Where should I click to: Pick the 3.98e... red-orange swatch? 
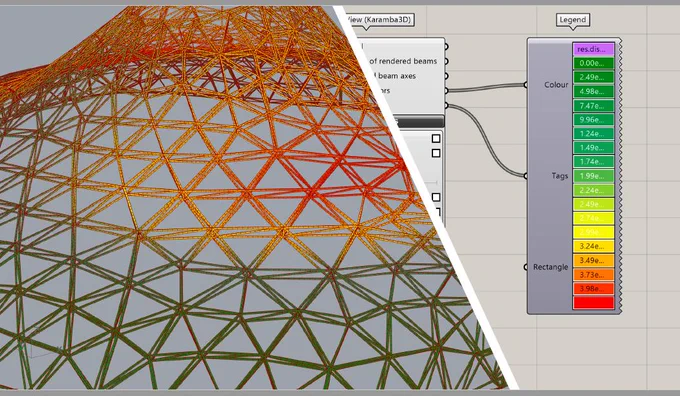pos(594,288)
